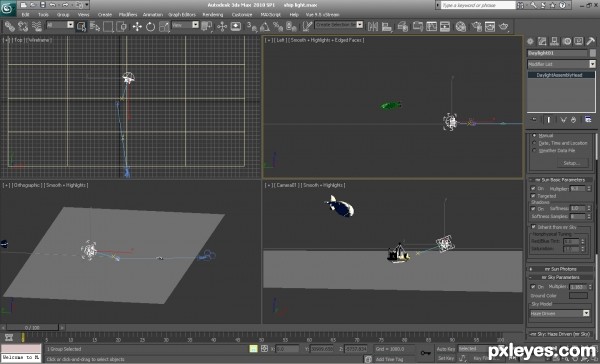The width and height of the screenshot is (600, 364).
Task: Open the 3ds Max application button
Action: (x=8, y=8)
